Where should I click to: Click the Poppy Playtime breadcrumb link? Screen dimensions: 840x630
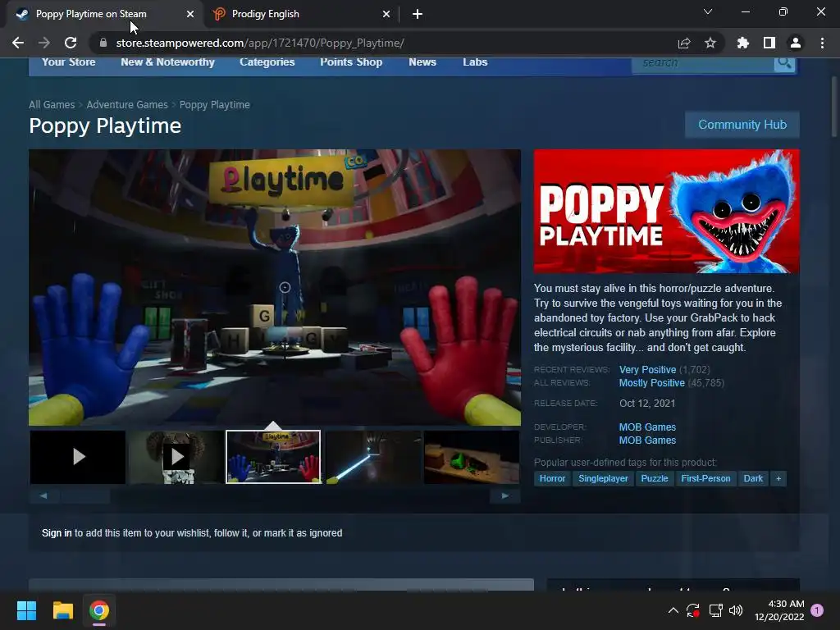[x=215, y=104]
